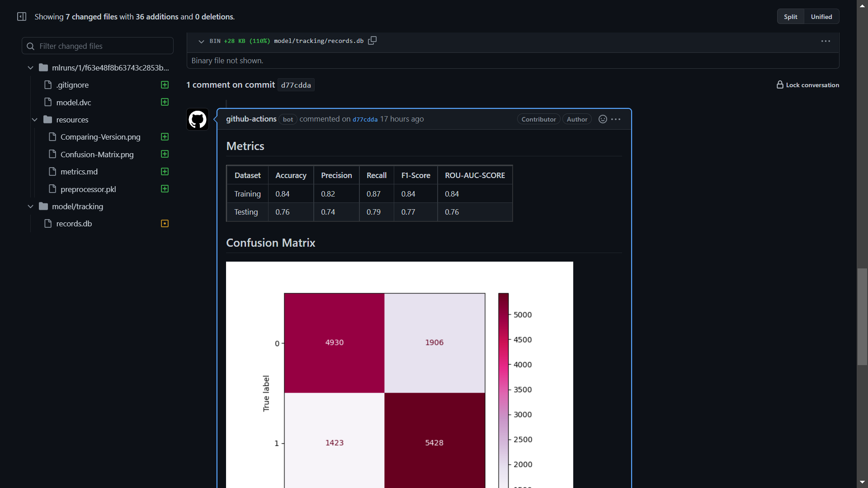This screenshot has height=488, width=868.
Task: Open Confusion-Matrix.png in the file tree
Action: [98, 154]
